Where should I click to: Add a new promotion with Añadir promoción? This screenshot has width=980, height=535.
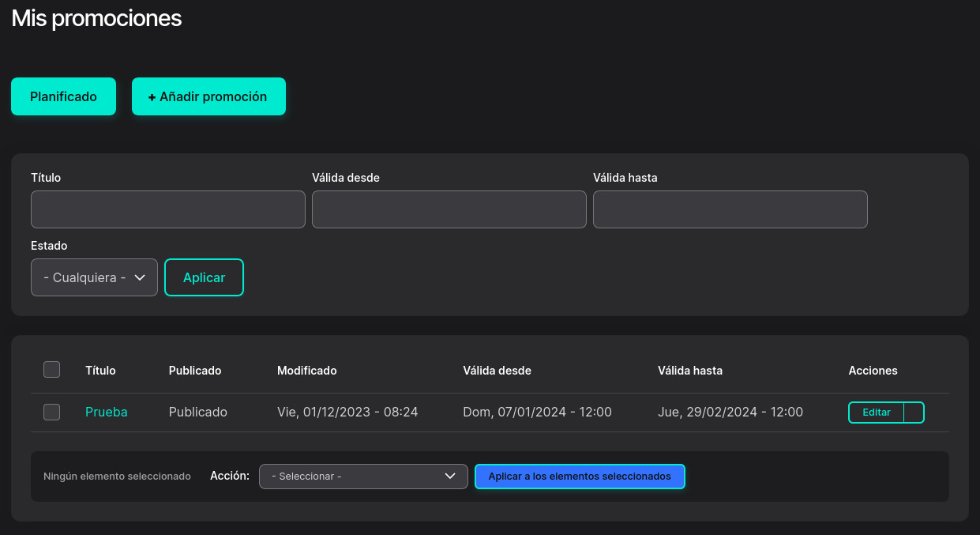coord(208,96)
